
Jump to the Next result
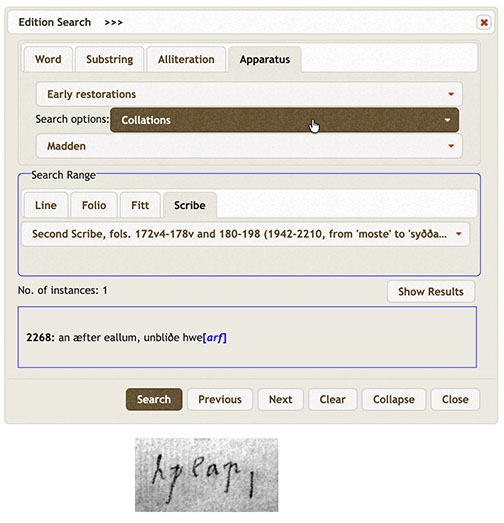pyautogui.click(x=281, y=399)
